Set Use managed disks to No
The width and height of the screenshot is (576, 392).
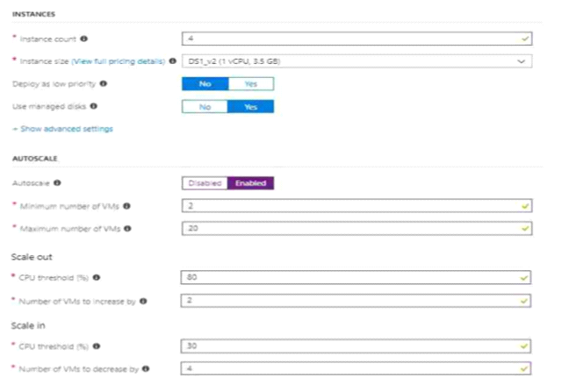205,106
